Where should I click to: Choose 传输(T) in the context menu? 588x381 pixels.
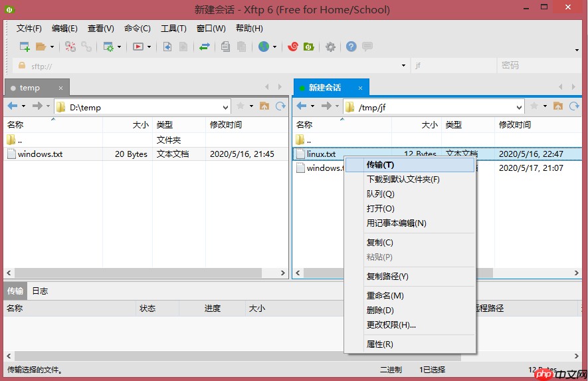(410, 165)
